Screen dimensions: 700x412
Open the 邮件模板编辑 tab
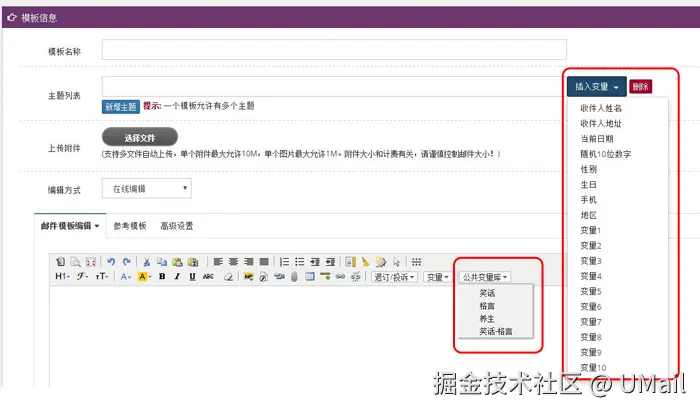[x=70, y=226]
